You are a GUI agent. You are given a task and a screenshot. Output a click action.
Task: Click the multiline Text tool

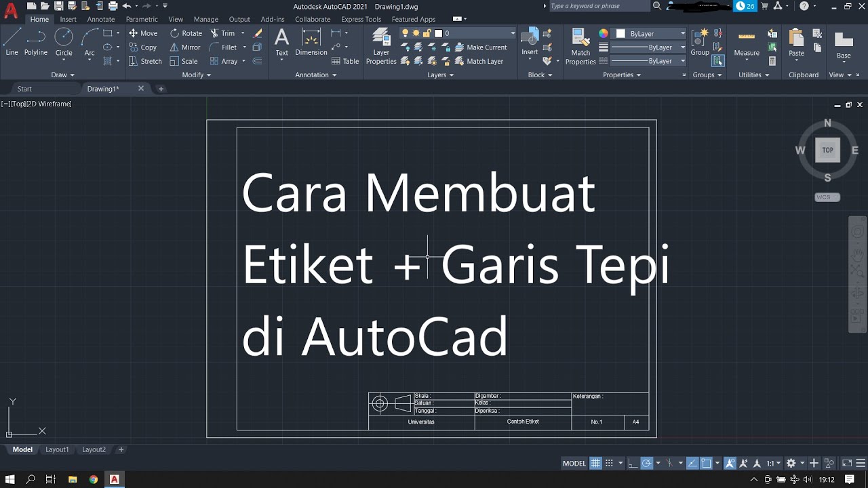(281, 42)
